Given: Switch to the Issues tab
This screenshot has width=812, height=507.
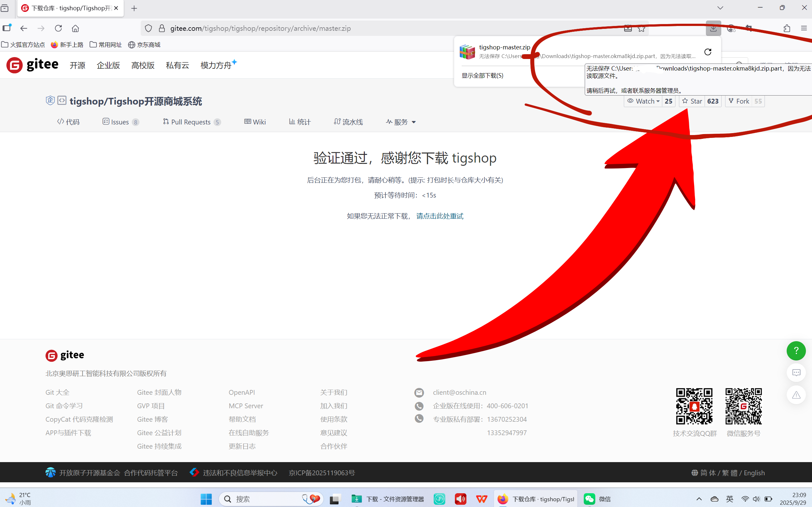Looking at the screenshot, I should tap(120, 122).
